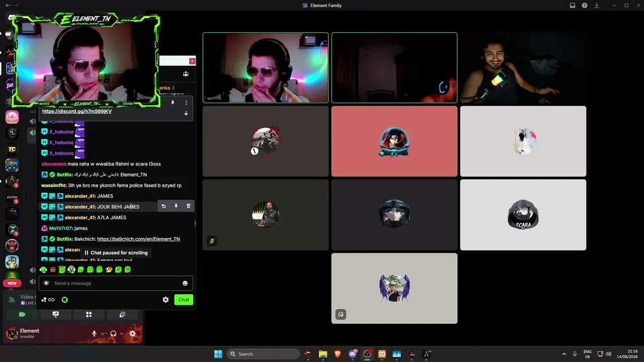Screen dimensions: 644x362
Task: Click the green Chat send button
Action: click(x=184, y=300)
